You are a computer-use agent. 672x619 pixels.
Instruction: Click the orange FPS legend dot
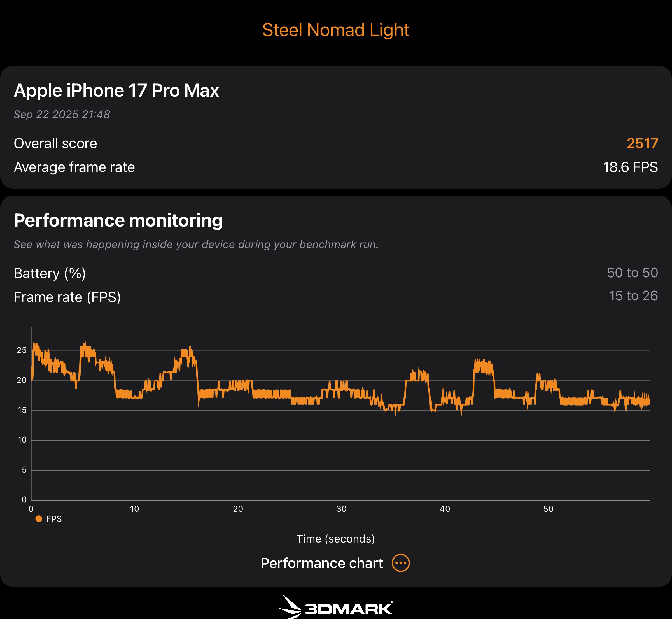coord(39,518)
